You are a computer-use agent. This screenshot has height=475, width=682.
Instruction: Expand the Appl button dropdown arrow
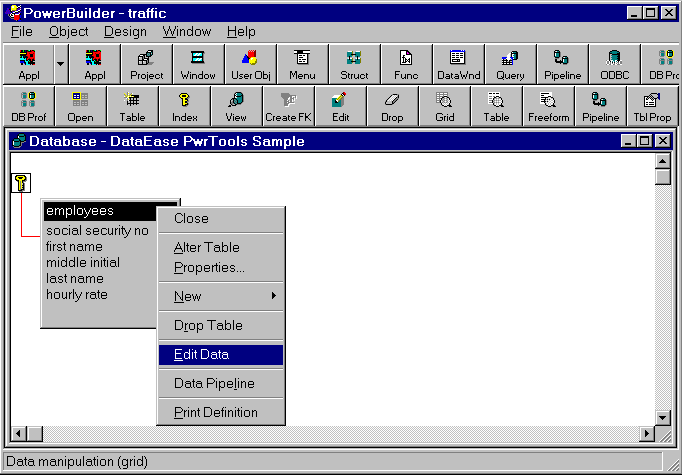coord(60,64)
